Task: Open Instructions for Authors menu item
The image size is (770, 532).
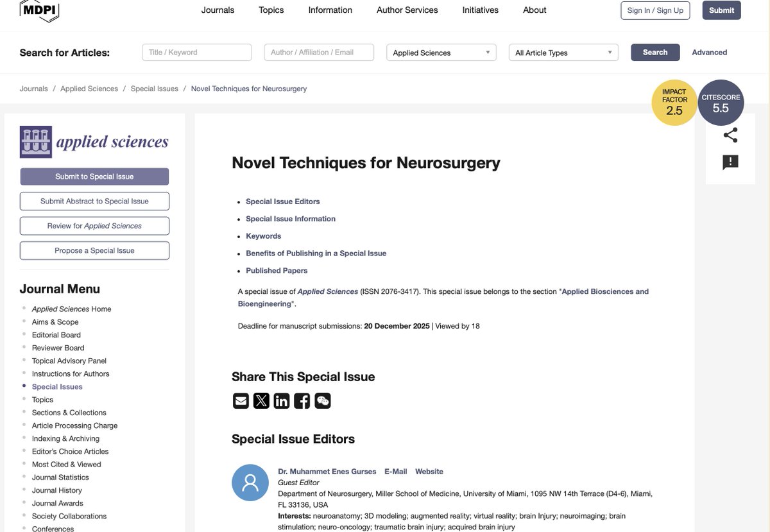Action: pyautogui.click(x=71, y=374)
